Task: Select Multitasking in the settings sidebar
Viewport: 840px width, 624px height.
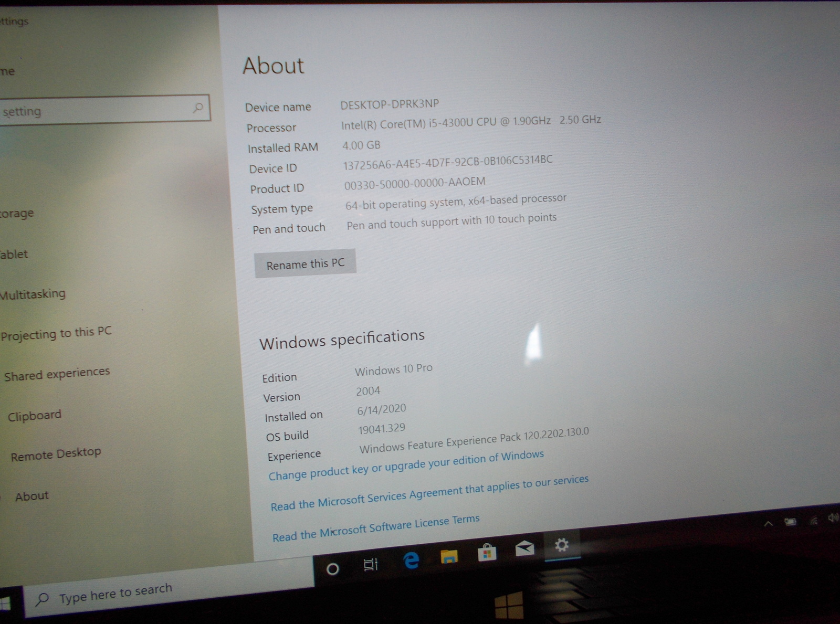Action: point(34,294)
